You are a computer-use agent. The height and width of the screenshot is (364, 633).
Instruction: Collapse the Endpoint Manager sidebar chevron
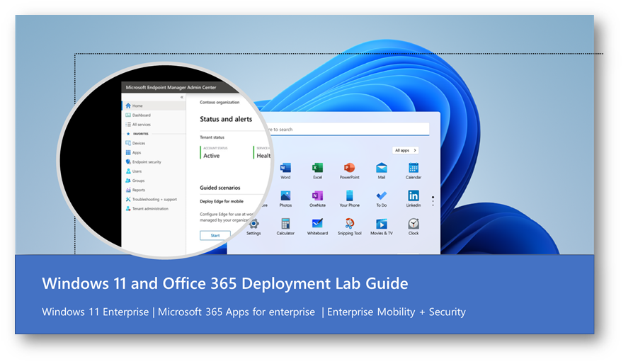(183, 98)
